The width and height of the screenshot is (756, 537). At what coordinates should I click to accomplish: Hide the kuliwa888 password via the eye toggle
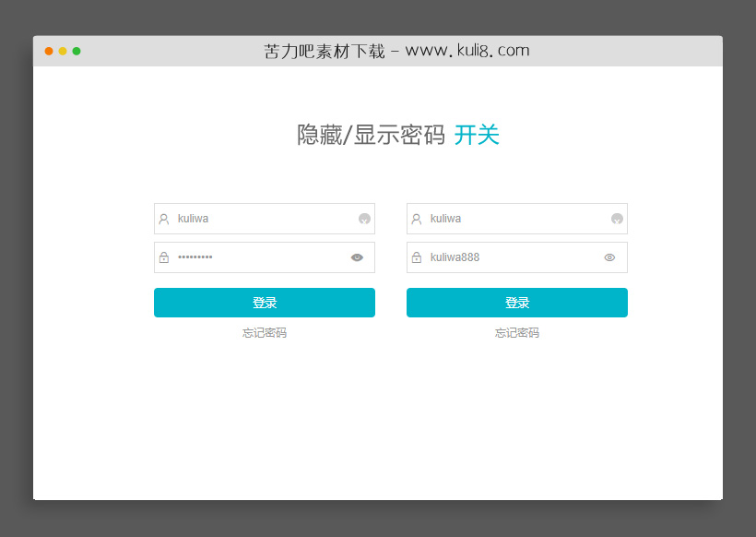(608, 257)
